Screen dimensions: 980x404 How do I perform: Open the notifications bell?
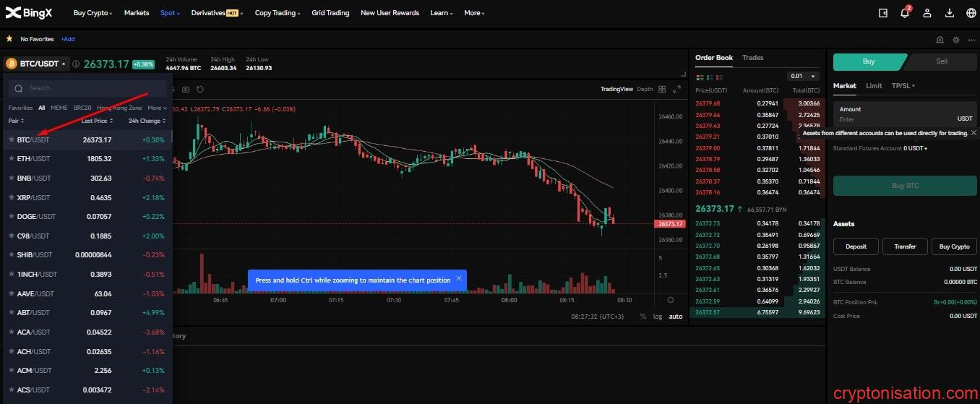point(905,13)
